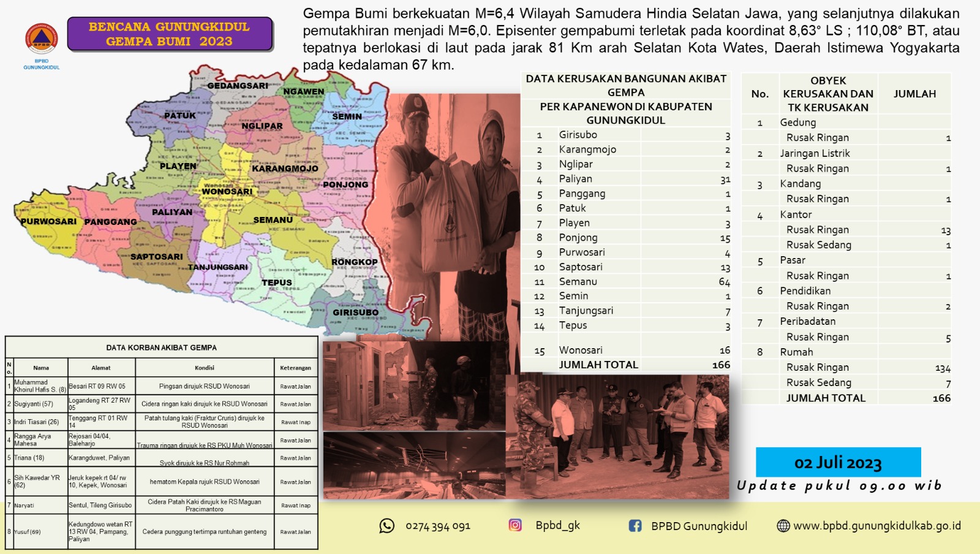Click the Paliyan row with value 31
Screen dimensions: 980x554
click(625, 179)
